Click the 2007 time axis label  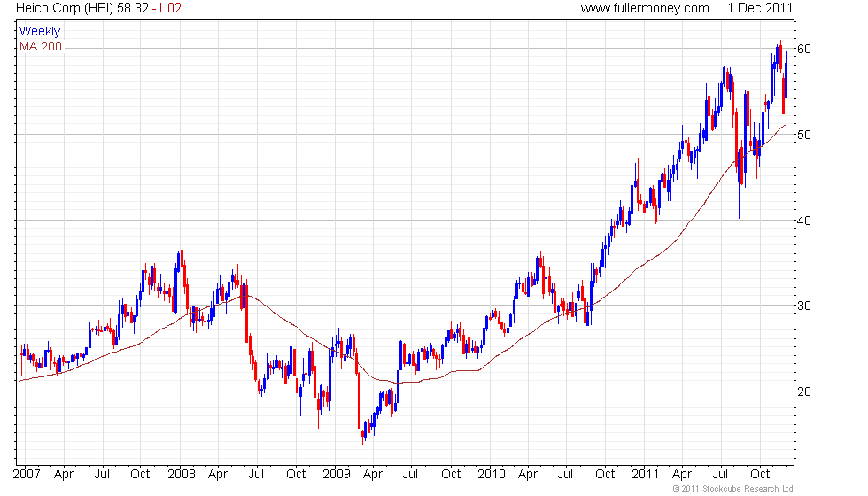(x=27, y=474)
